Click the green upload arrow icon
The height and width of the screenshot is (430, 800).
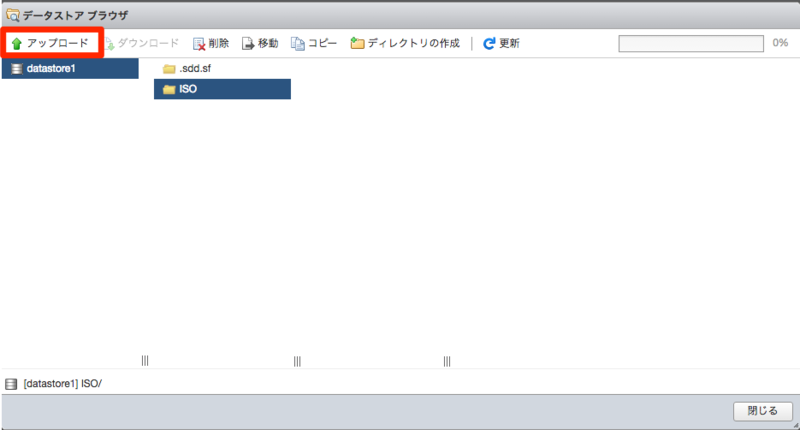16,44
